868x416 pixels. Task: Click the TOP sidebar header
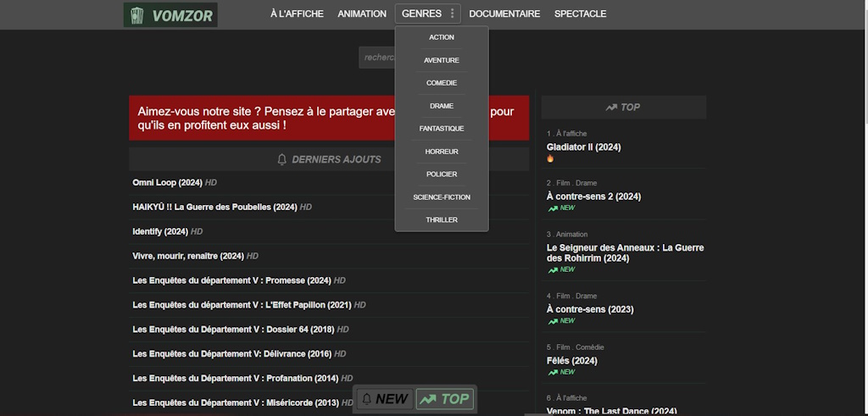623,108
